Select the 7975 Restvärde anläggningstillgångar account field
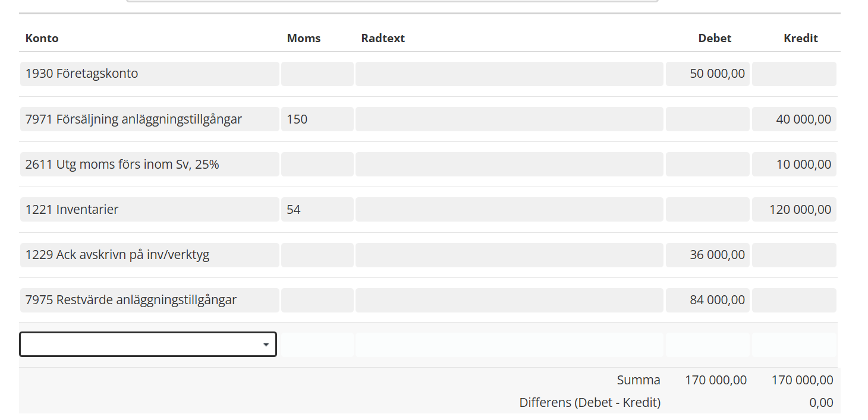The height and width of the screenshot is (420, 868). [x=149, y=300]
